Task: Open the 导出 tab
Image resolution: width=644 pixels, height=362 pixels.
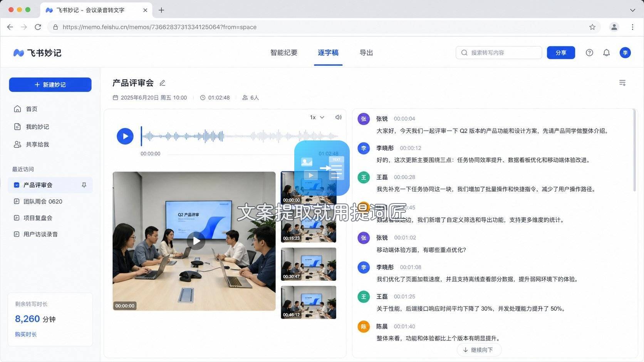Action: point(366,53)
